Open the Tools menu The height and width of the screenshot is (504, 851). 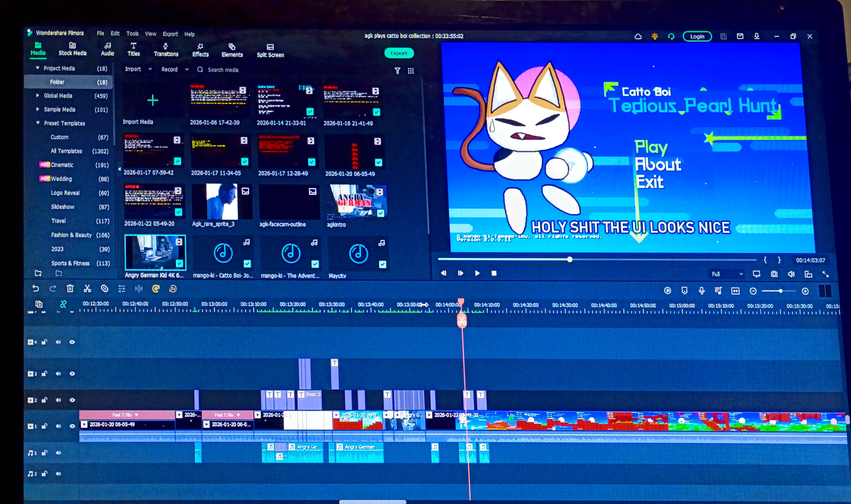132,34
